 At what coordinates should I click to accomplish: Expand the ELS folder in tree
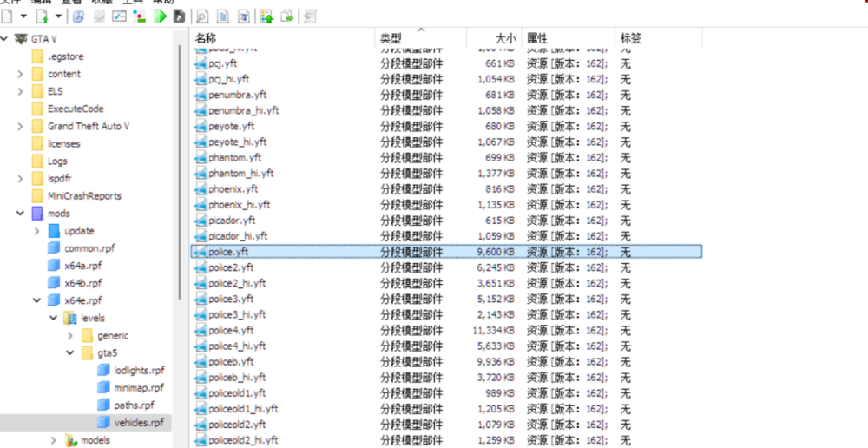click(x=21, y=91)
